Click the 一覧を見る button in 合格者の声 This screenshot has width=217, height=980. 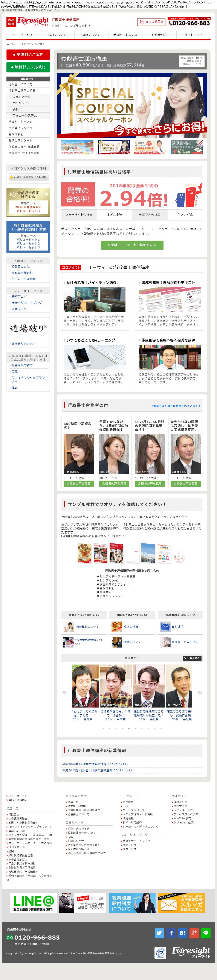(191, 658)
